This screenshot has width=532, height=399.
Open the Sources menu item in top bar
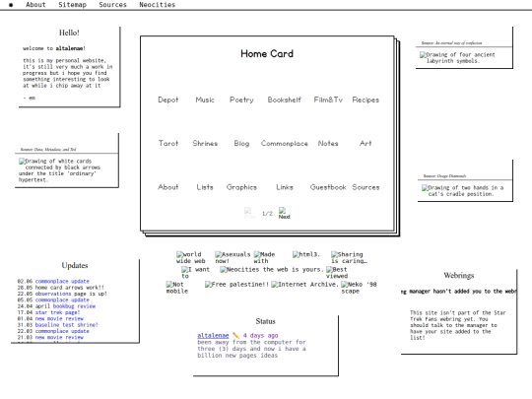[x=112, y=5]
